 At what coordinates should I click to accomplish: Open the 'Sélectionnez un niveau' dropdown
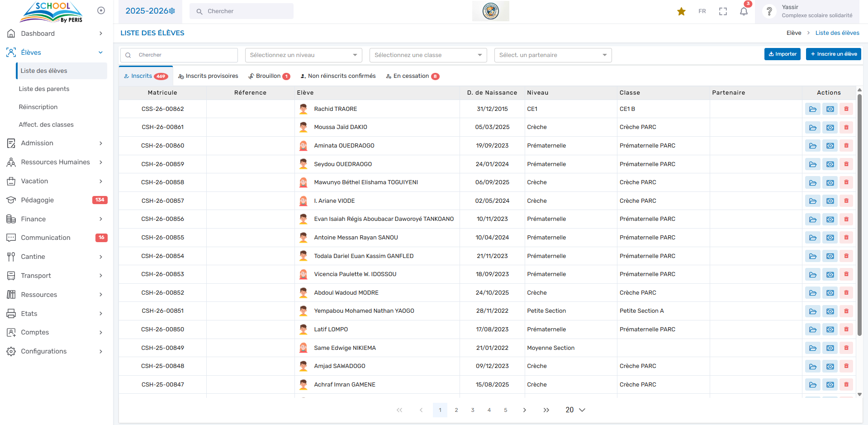[x=304, y=55]
